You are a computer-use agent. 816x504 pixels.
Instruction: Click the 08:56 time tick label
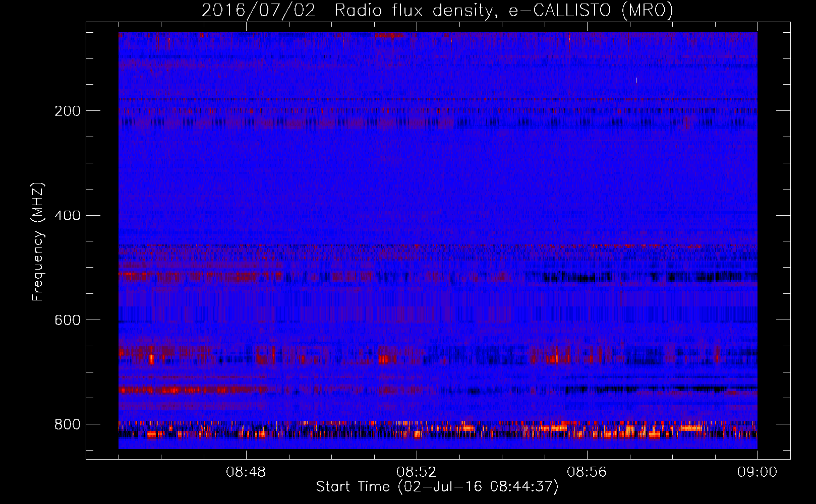pos(587,472)
